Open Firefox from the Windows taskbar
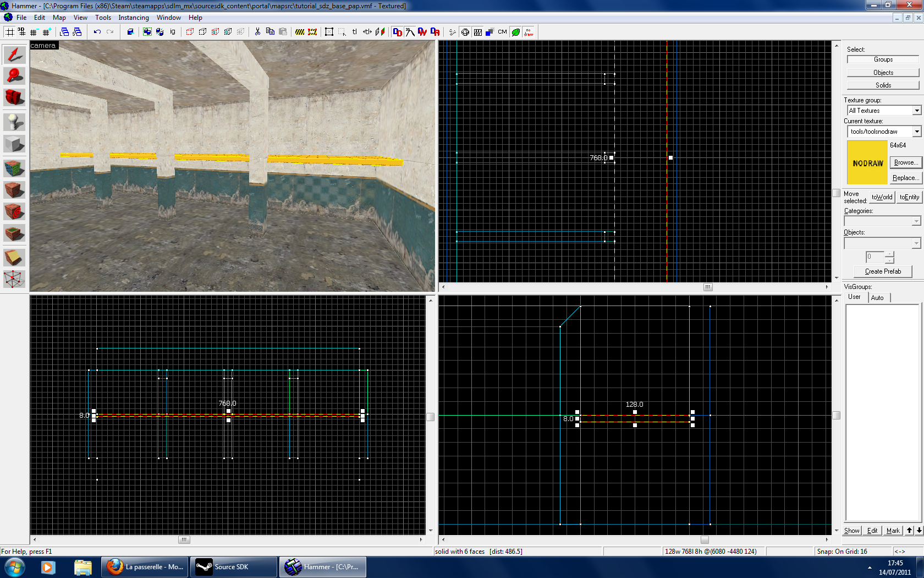 145,567
